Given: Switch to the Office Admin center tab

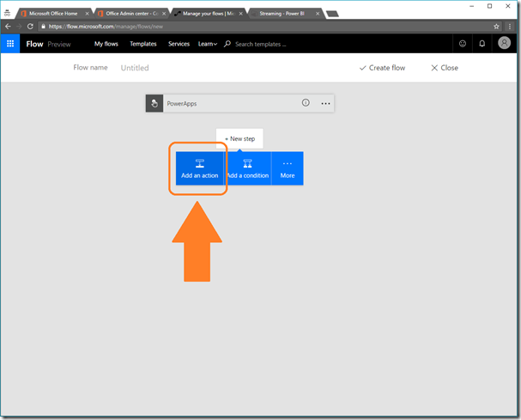Looking at the screenshot, I should click(x=129, y=14).
